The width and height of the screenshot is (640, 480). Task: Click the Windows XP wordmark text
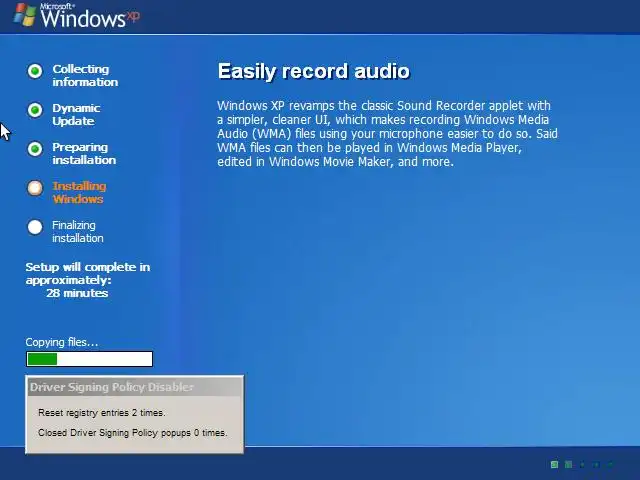pyautogui.click(x=90, y=16)
